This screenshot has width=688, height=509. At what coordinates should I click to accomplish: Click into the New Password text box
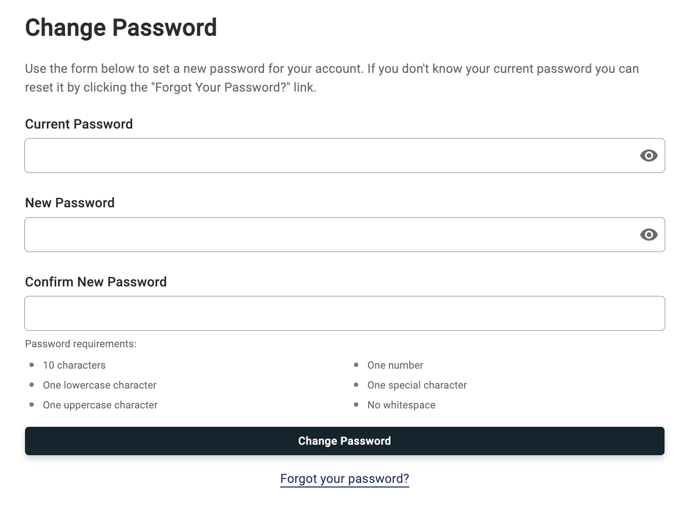tap(344, 234)
